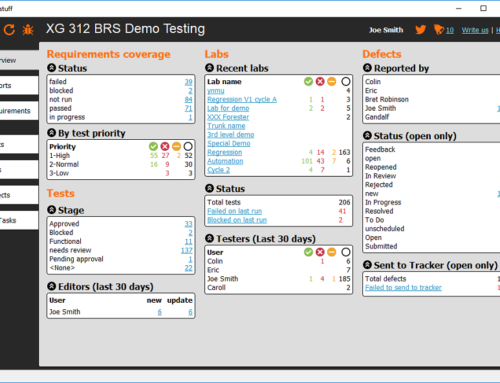The image size is (500, 383).
Task: Open the Cycle 2 lab link
Action: (218, 170)
